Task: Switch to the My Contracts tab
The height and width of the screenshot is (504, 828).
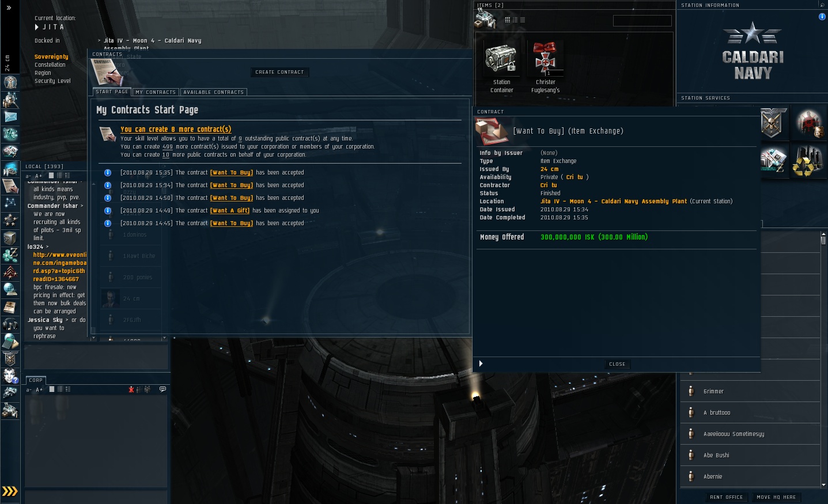Action: click(x=156, y=92)
